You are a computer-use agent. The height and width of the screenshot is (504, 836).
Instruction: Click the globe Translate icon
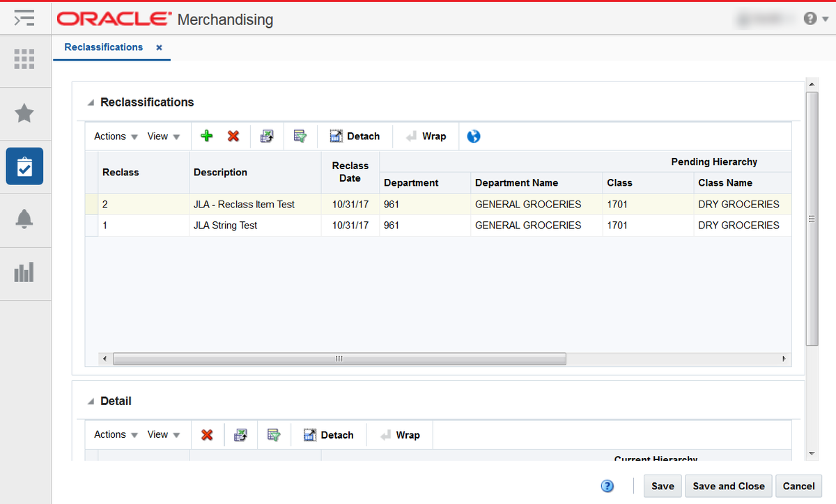(x=474, y=136)
